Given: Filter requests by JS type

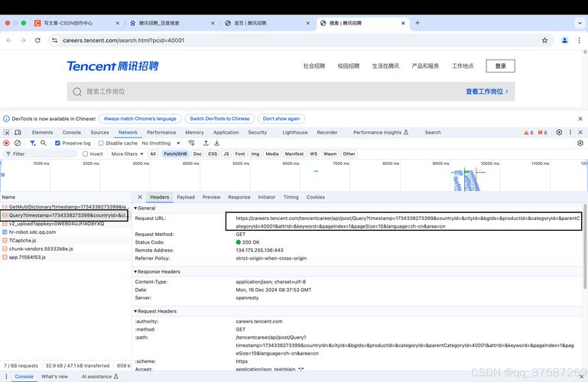Looking at the screenshot, I should pyautogui.click(x=226, y=154).
